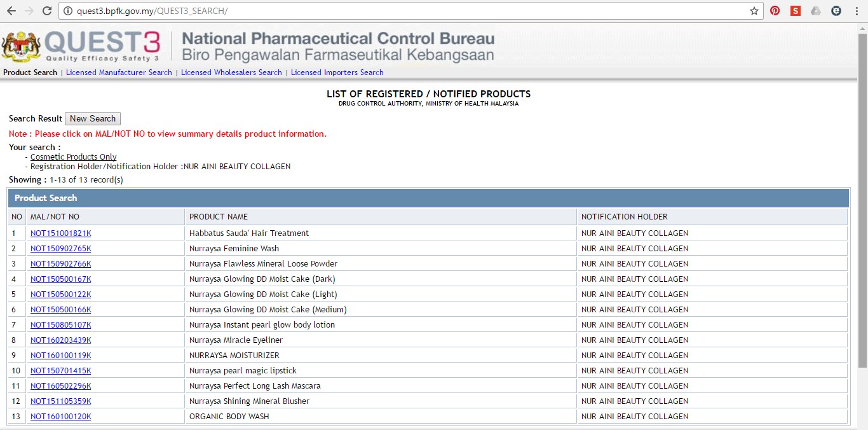
Task: View site info icon in address bar
Action: click(x=67, y=11)
